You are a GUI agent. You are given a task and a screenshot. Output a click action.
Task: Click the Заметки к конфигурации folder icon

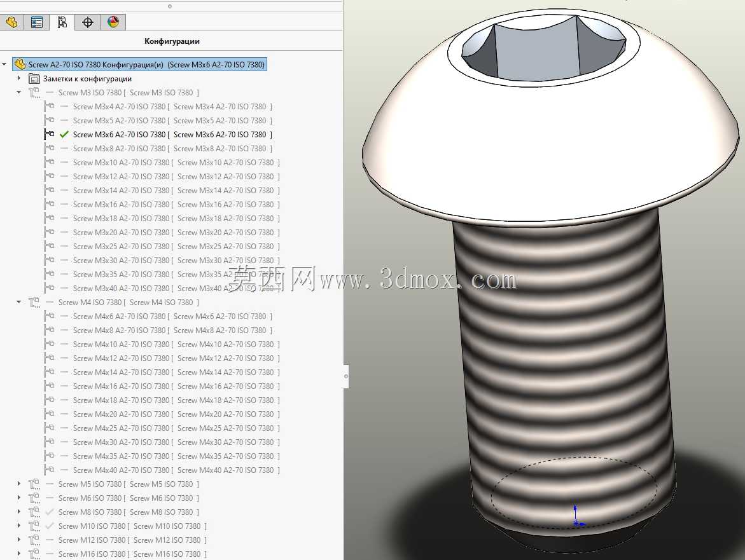tap(34, 78)
